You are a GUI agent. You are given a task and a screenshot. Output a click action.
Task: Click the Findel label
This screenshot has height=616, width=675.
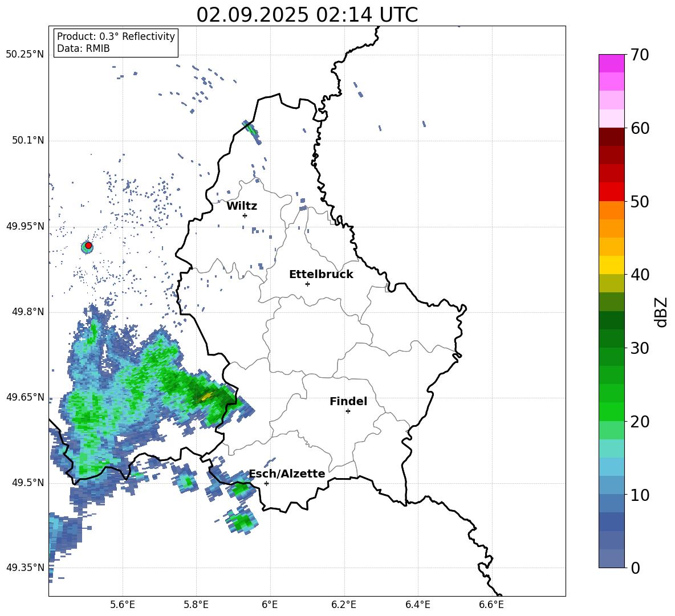click(x=348, y=401)
